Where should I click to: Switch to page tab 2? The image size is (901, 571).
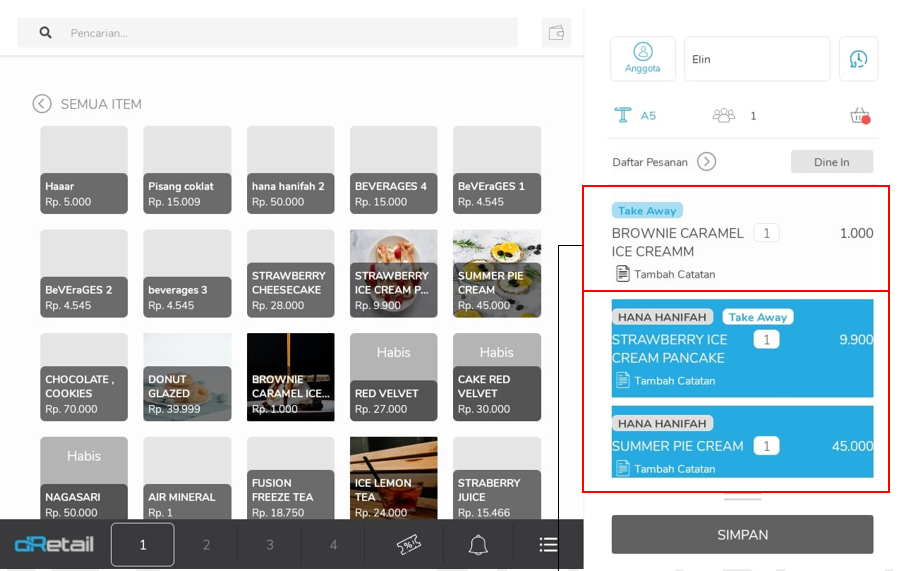206,545
